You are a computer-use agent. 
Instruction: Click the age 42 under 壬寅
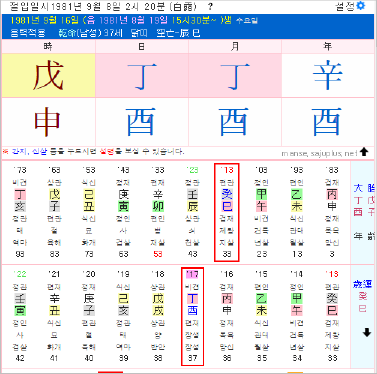click(x=20, y=358)
